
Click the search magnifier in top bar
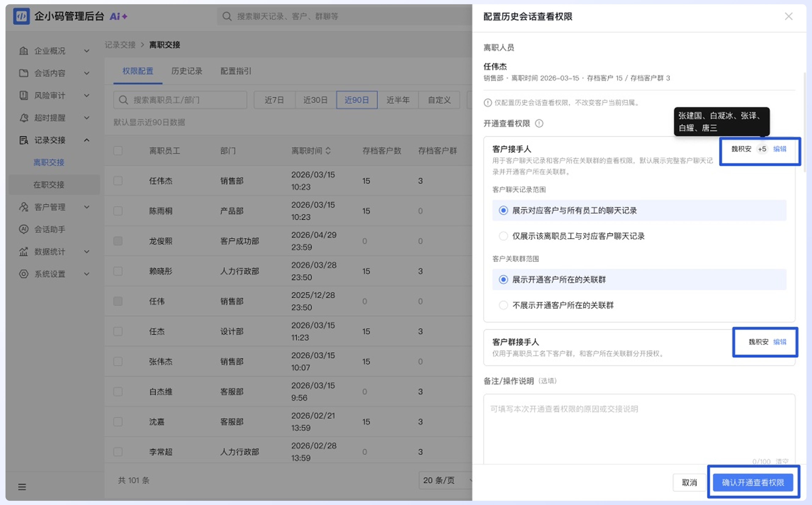pyautogui.click(x=227, y=16)
